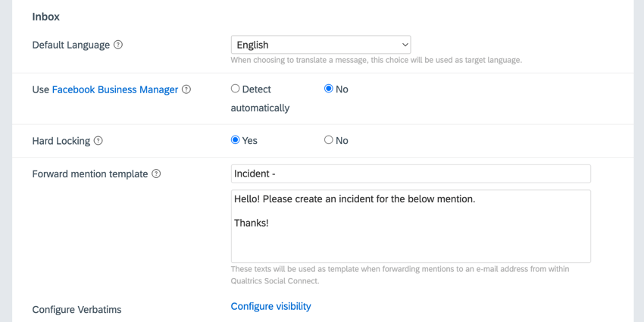Set Hard Locking to Yes

235,140
